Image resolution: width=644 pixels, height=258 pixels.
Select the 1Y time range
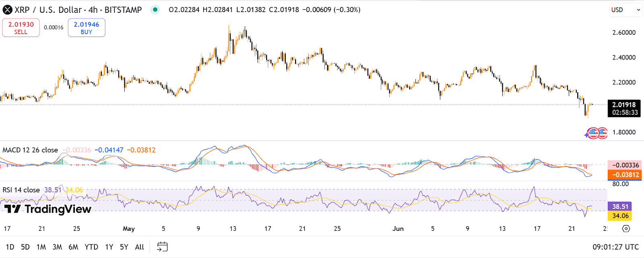(109, 247)
